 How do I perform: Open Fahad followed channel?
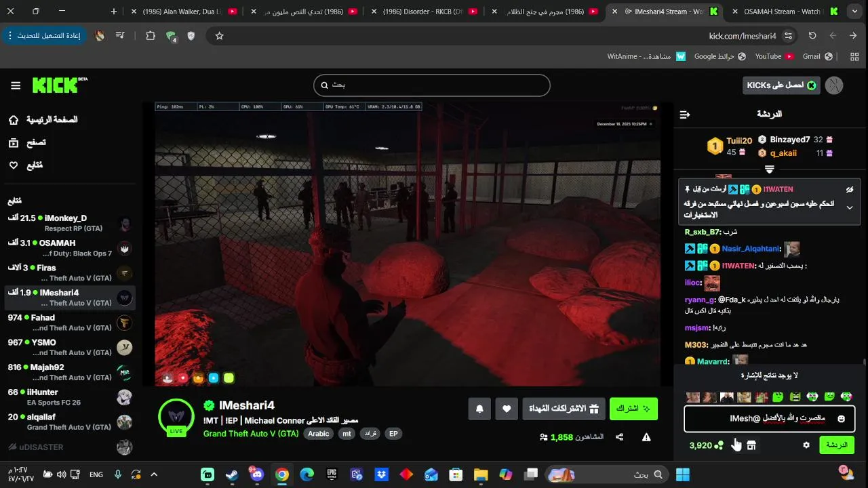pyautogui.click(x=69, y=323)
